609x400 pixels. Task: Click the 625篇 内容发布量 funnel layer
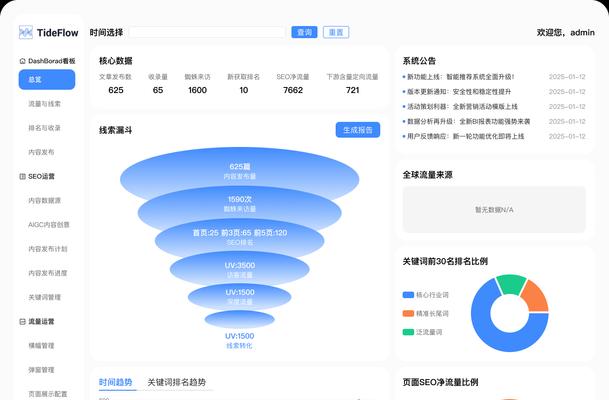(x=240, y=171)
